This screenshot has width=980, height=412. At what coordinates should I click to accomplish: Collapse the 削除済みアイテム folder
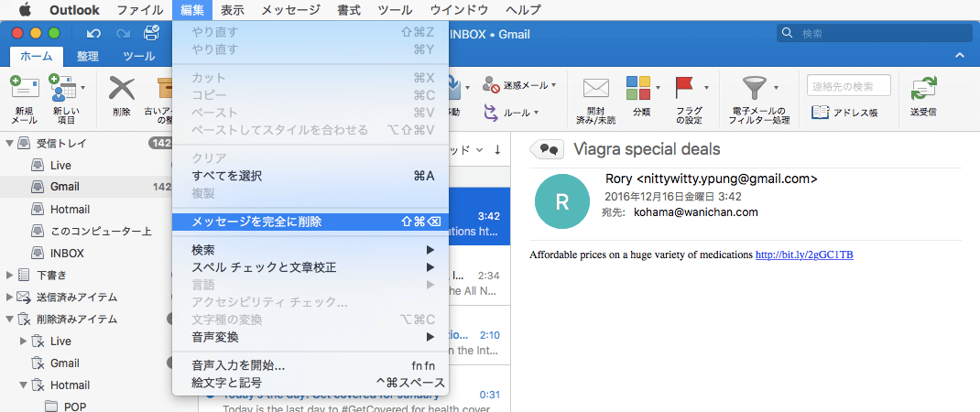[x=9, y=319]
